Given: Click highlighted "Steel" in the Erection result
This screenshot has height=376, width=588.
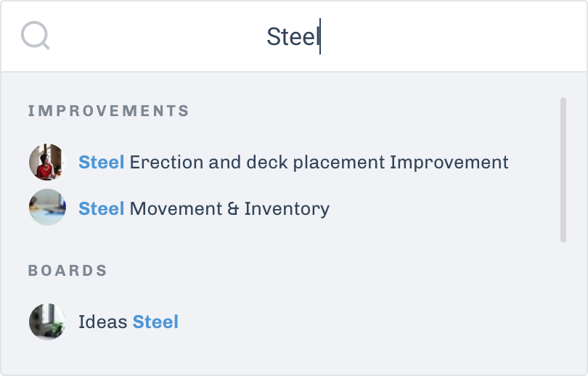Looking at the screenshot, I should [102, 162].
